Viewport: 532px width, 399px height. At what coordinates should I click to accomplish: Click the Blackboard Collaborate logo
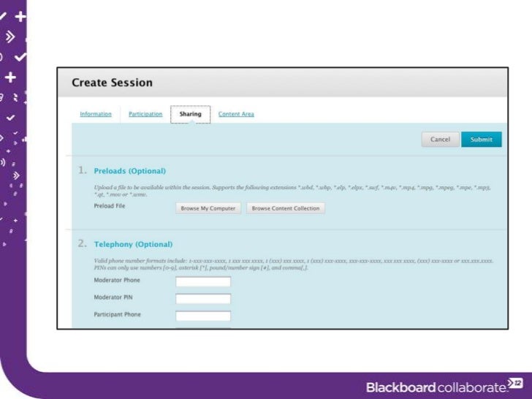click(444, 386)
